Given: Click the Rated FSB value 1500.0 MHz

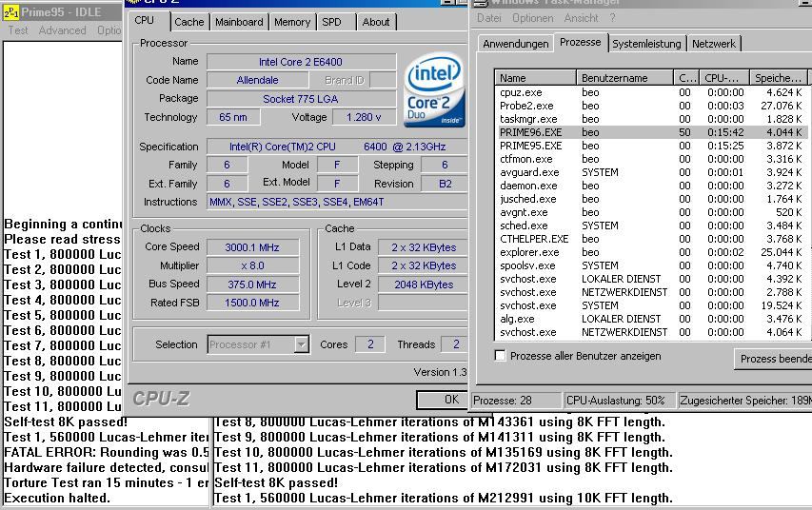Looking at the screenshot, I should [x=252, y=303].
